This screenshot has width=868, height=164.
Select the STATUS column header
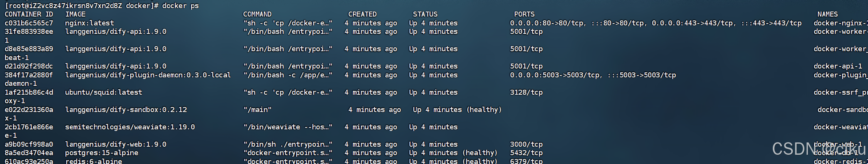(x=425, y=14)
